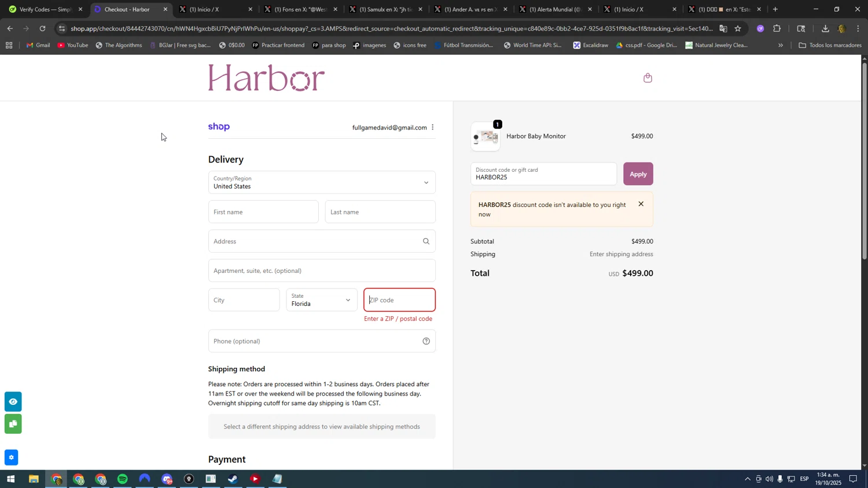Click the Harbor Baby Monitor thumbnail
The width and height of the screenshot is (868, 488).
coord(486,137)
